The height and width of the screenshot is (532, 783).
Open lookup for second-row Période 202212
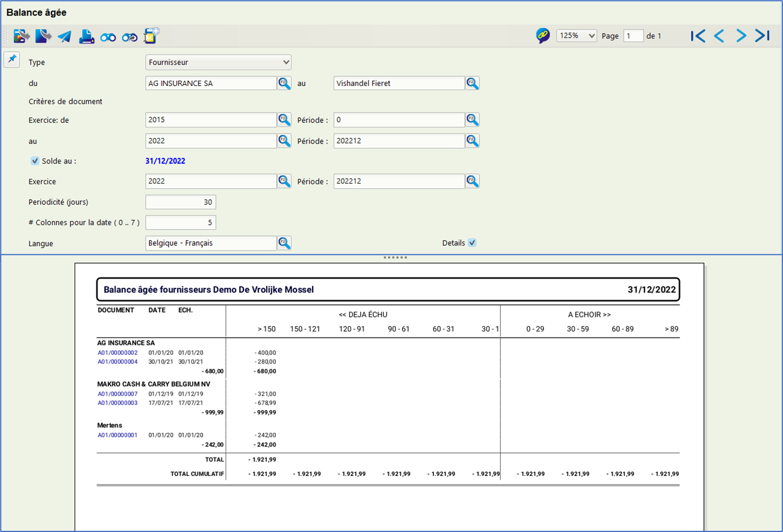tap(473, 141)
